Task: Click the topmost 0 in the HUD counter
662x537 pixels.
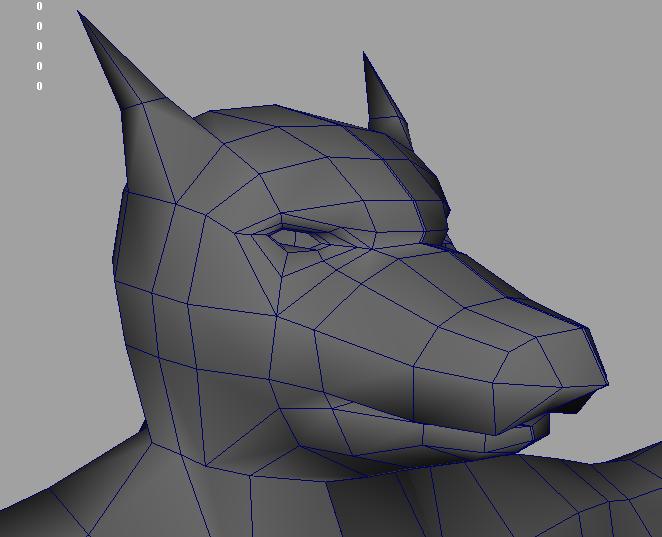Action: click(39, 6)
